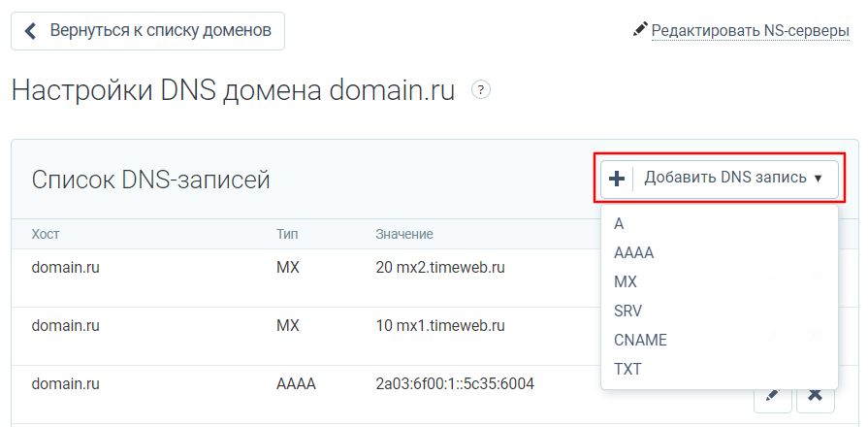Click host domain.ru in mx2.timeweb.ru row

[x=65, y=268]
